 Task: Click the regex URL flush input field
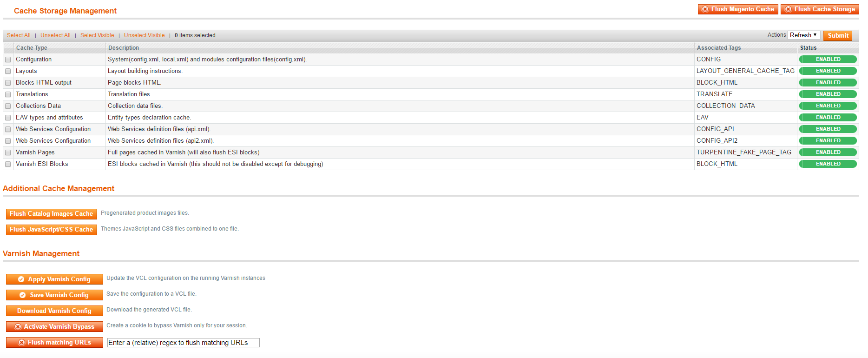pyautogui.click(x=183, y=342)
